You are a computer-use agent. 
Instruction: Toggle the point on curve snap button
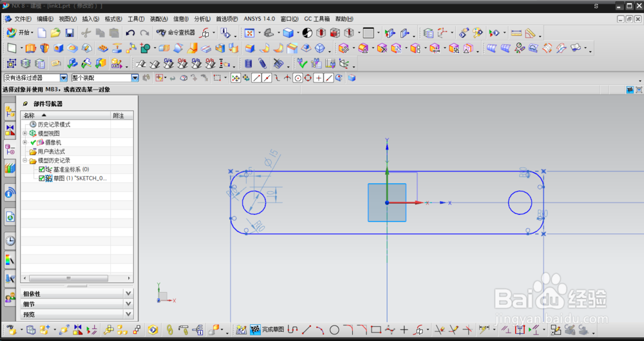click(328, 78)
